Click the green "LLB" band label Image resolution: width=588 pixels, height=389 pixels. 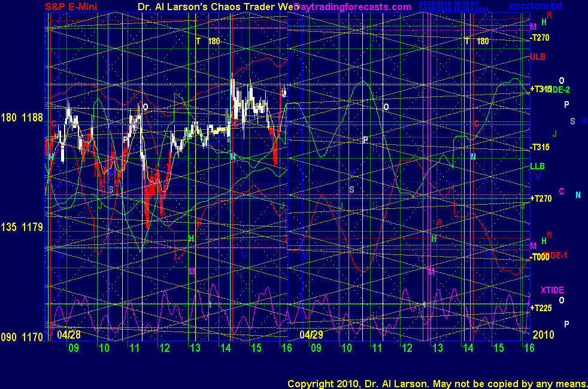(x=537, y=166)
